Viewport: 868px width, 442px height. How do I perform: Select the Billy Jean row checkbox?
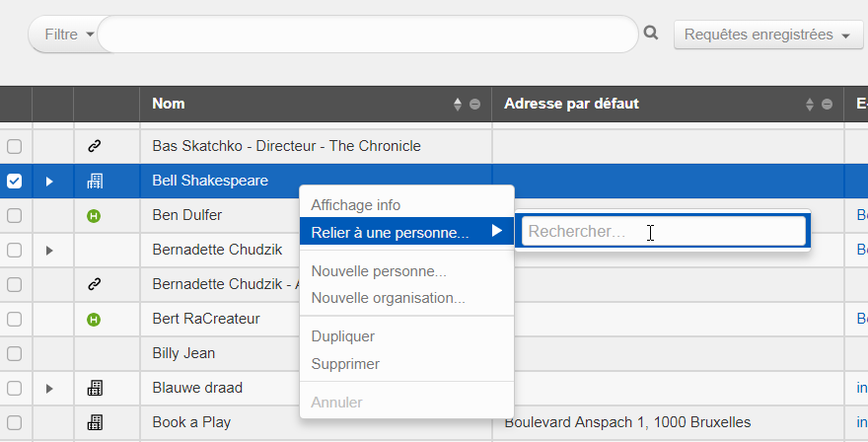click(15, 353)
